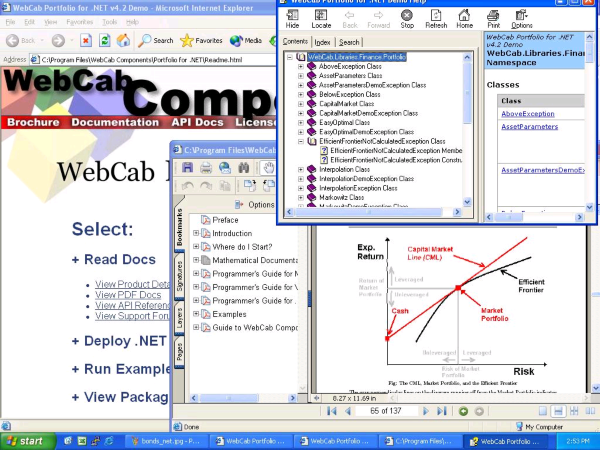600x450 pixels.
Task: Expand the Introduction bookmark
Action: (194, 233)
